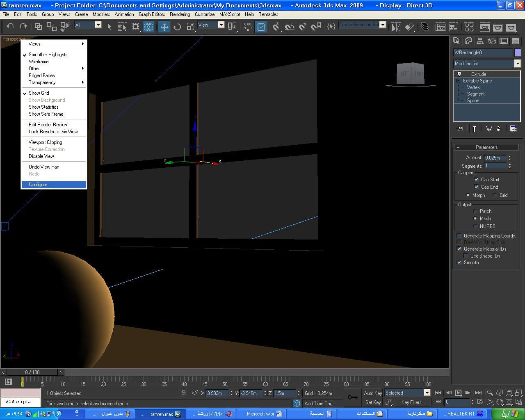Screen dimensions: 525x420
Task: Open the Rendering menu
Action: click(180, 14)
